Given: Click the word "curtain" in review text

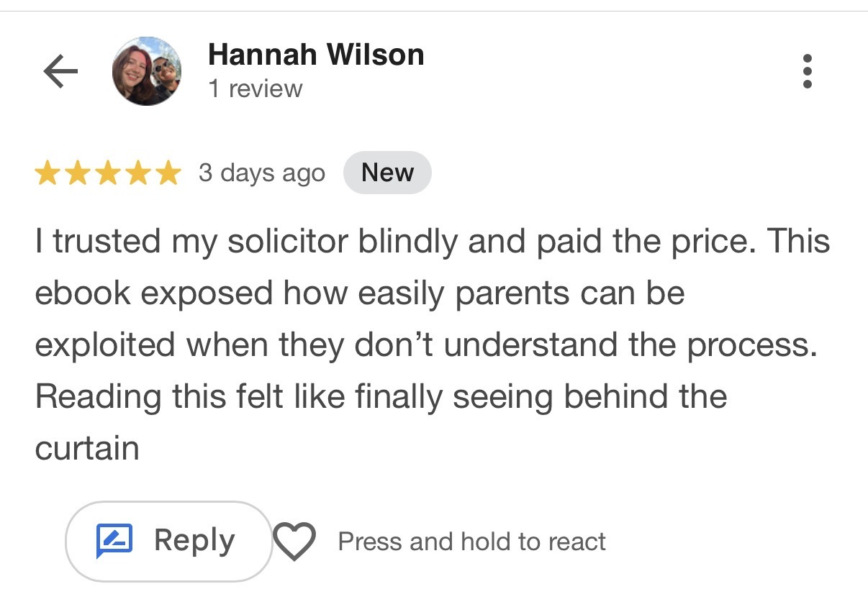Looking at the screenshot, I should tap(87, 448).
